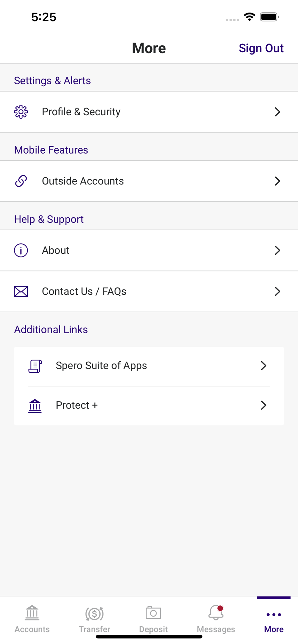This screenshot has width=298, height=644.
Task: Tap the Messages bell icon with red dot
Action: (216, 613)
